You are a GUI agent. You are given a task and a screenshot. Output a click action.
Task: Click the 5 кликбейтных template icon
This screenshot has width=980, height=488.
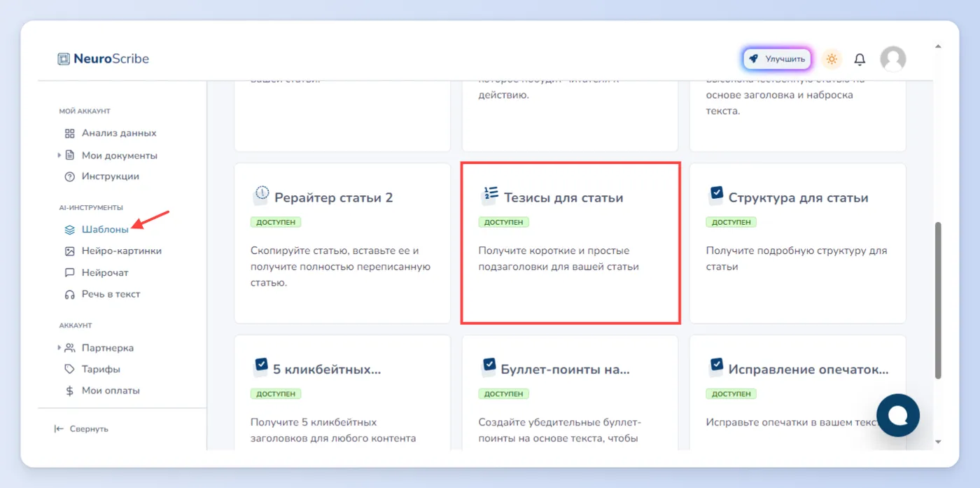(x=260, y=367)
